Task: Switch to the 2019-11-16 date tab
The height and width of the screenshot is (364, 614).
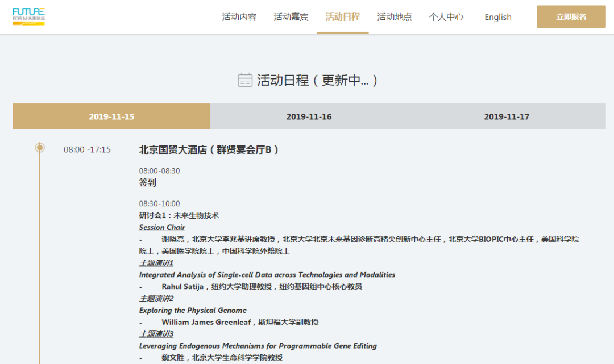Action: 309,116
